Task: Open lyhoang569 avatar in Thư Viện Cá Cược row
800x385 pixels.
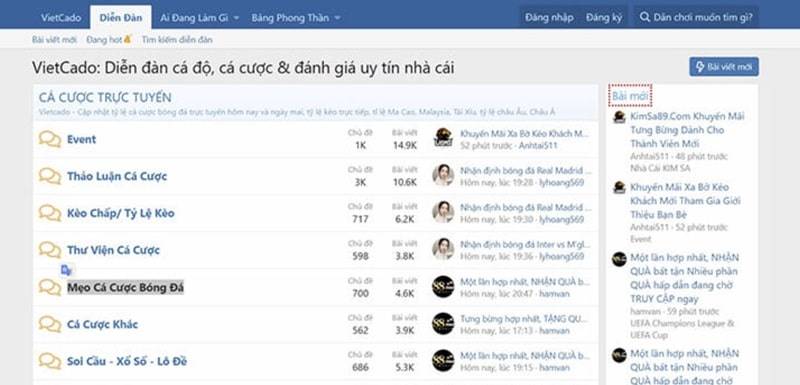Action: click(x=443, y=249)
